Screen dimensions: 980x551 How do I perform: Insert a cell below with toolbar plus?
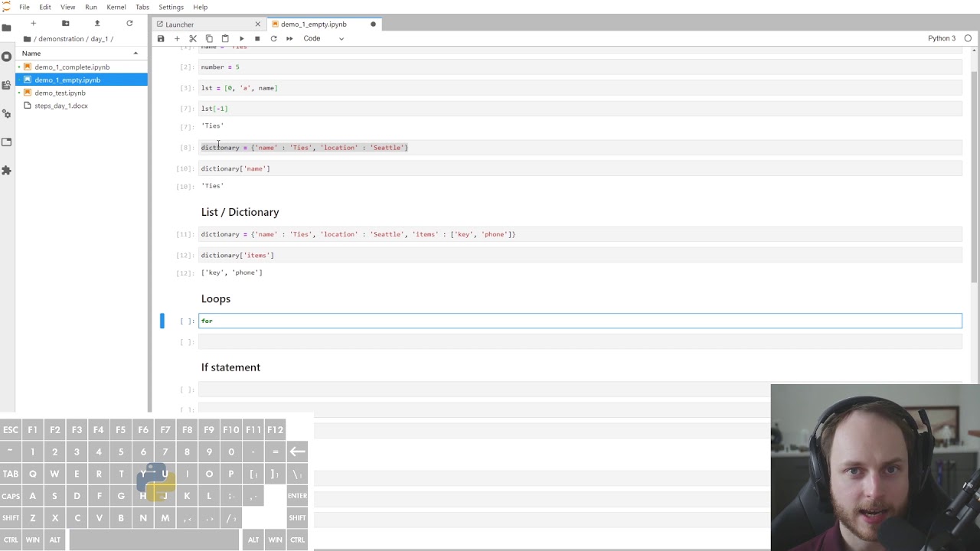point(177,38)
